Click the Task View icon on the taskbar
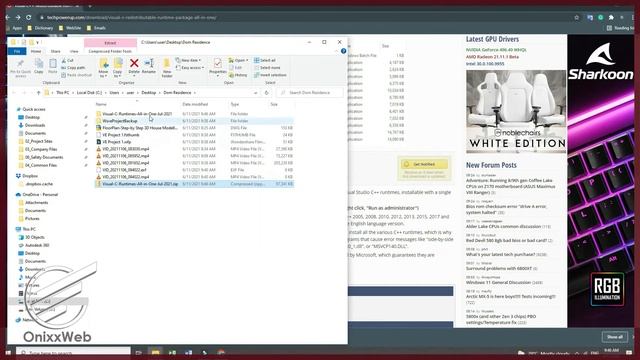Image resolution: width=640 pixels, height=360 pixels. (138, 353)
